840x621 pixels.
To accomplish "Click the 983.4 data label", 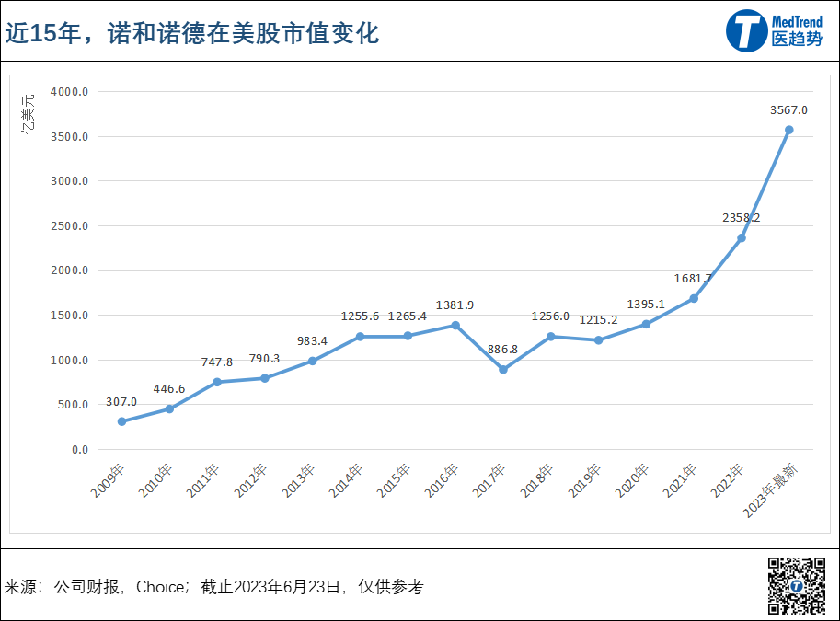I will 312,341.
